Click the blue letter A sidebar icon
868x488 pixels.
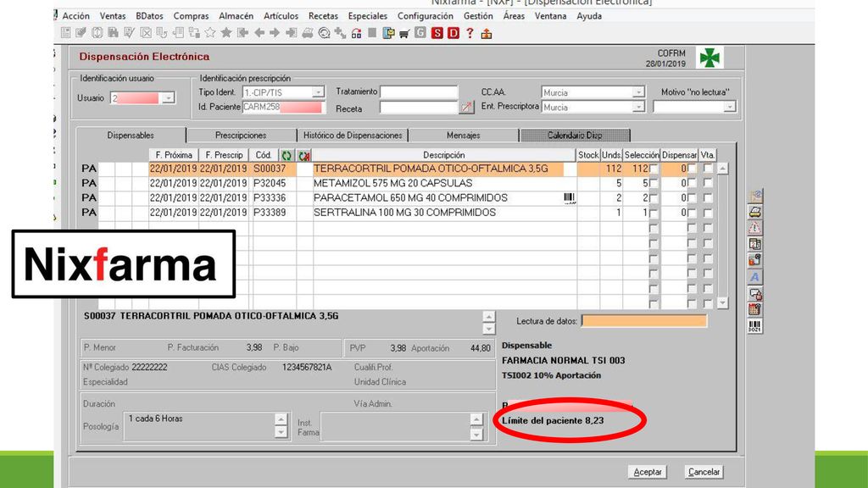click(754, 277)
